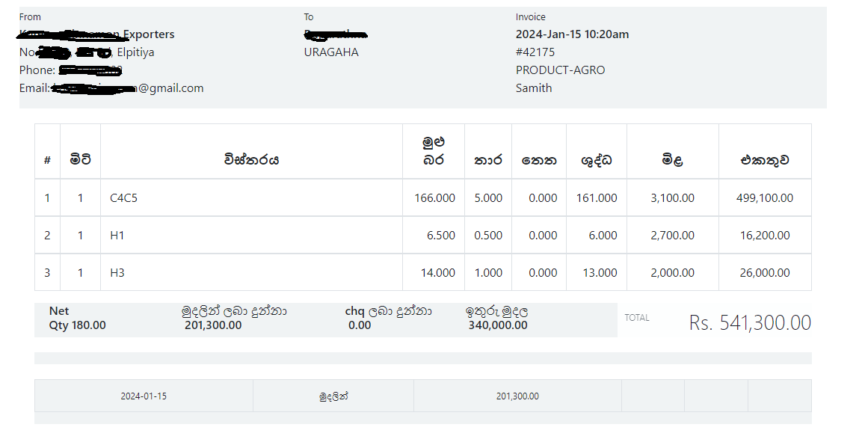This screenshot has height=448, width=868.
Task: Click the Rs. 541,300.00 total amount
Action: click(x=750, y=323)
